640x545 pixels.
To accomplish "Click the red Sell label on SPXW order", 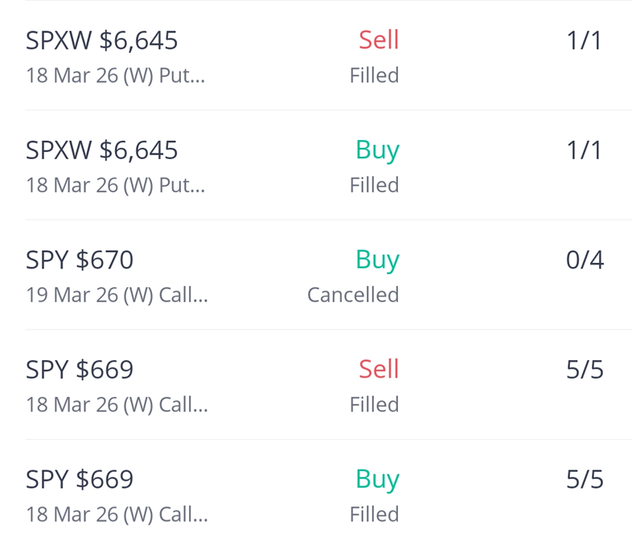I will 378,40.
